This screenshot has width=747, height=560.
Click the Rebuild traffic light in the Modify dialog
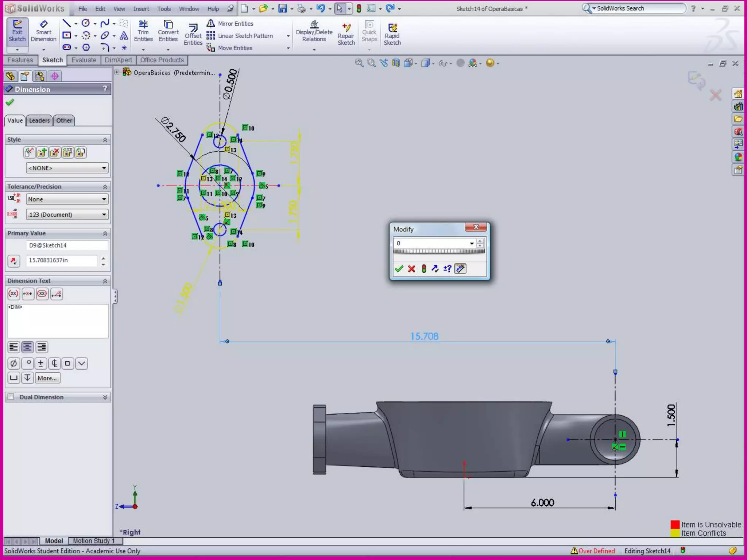click(x=424, y=269)
